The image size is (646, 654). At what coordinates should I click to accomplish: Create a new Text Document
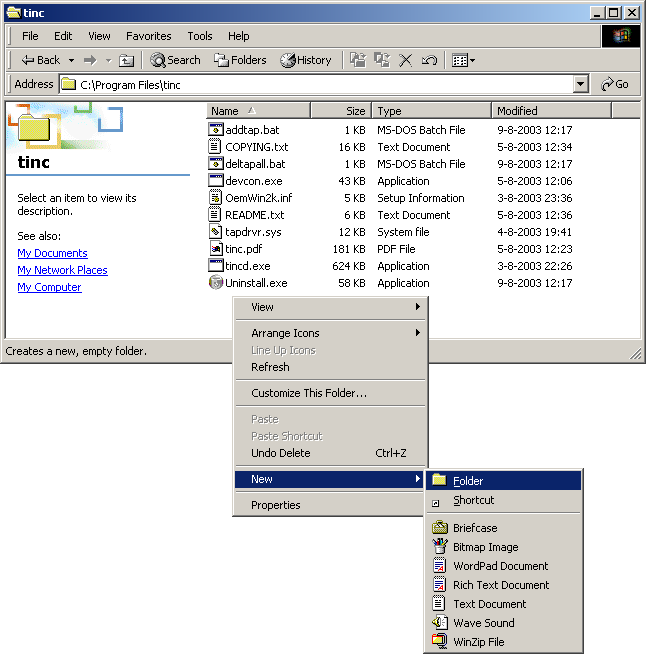coord(503,604)
